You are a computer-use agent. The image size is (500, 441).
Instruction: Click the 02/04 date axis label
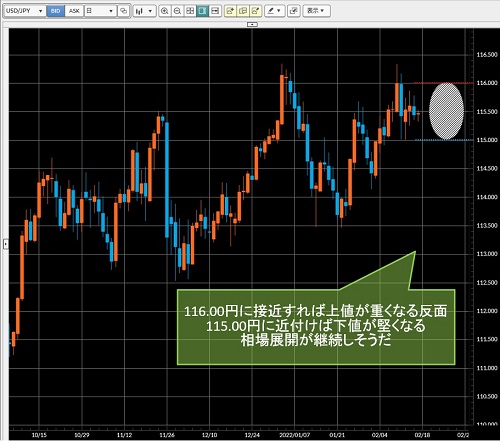pyautogui.click(x=380, y=435)
